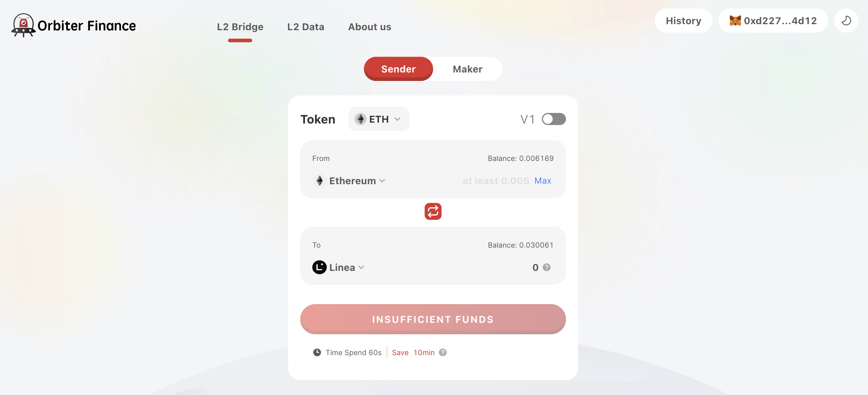This screenshot has width=868, height=395.
Task: Open the L2 Bridge tab
Action: pos(240,26)
